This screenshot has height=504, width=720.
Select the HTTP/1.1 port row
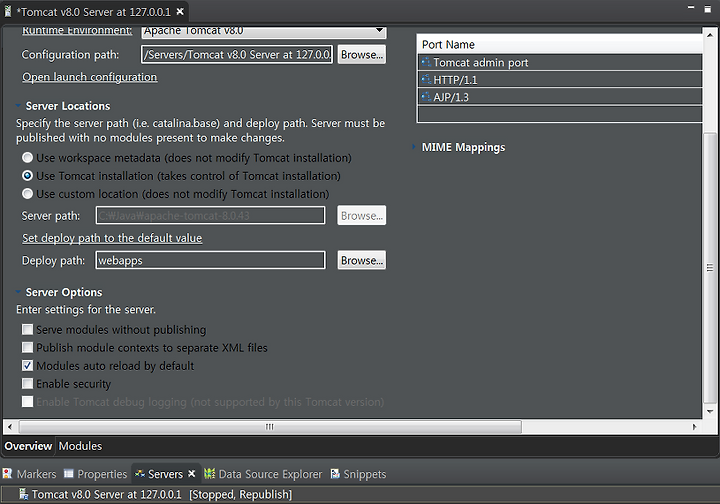(x=560, y=79)
